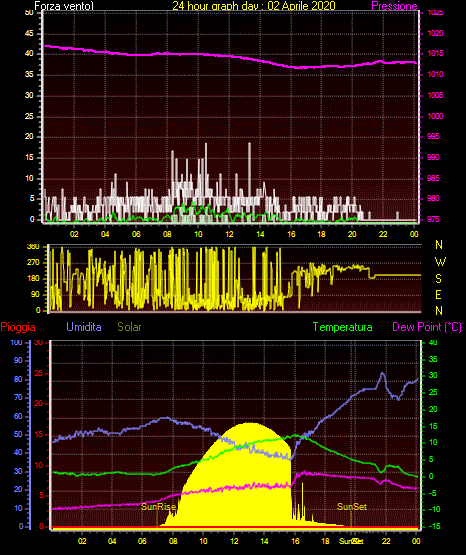Click the "Forza vento)" wind speed title
Image resolution: width=466 pixels, height=555 pixels.
(64, 5)
